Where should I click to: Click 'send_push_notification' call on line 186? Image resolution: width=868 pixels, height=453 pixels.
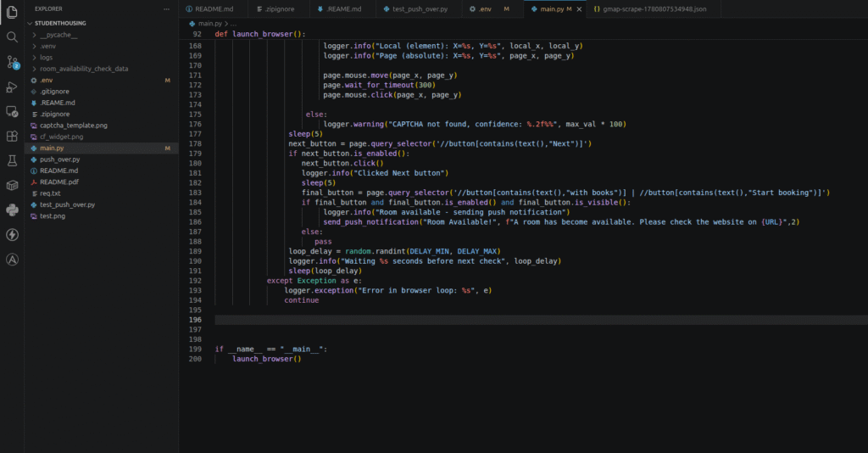pyautogui.click(x=561, y=222)
